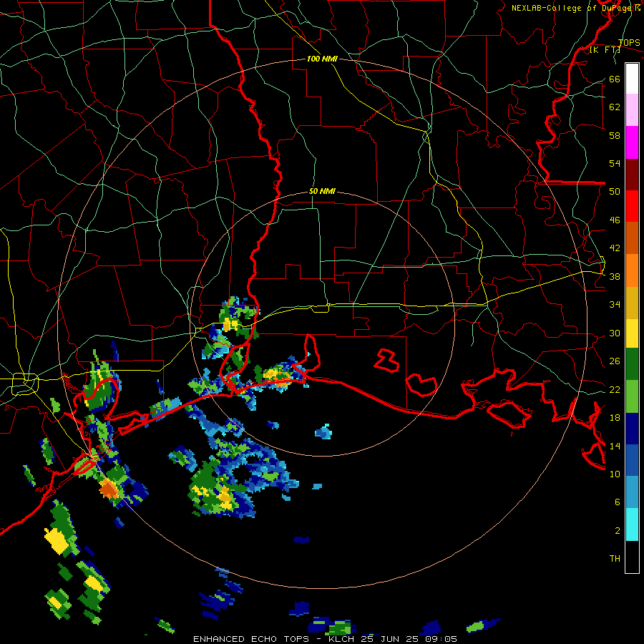This screenshot has height=644, width=644.
Task: Click the medium blue 10-14 kft swatch
Action: tap(632, 460)
